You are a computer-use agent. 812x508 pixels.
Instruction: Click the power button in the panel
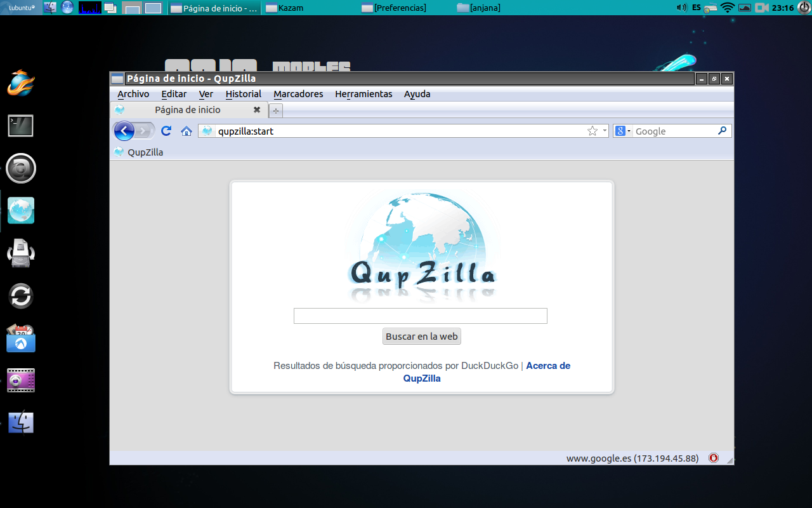coord(804,8)
